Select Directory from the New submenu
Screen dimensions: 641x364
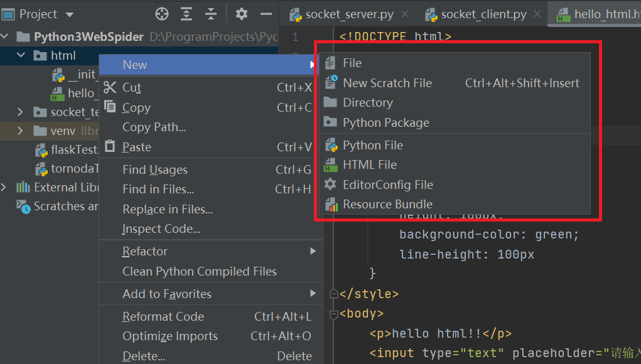pyautogui.click(x=367, y=103)
